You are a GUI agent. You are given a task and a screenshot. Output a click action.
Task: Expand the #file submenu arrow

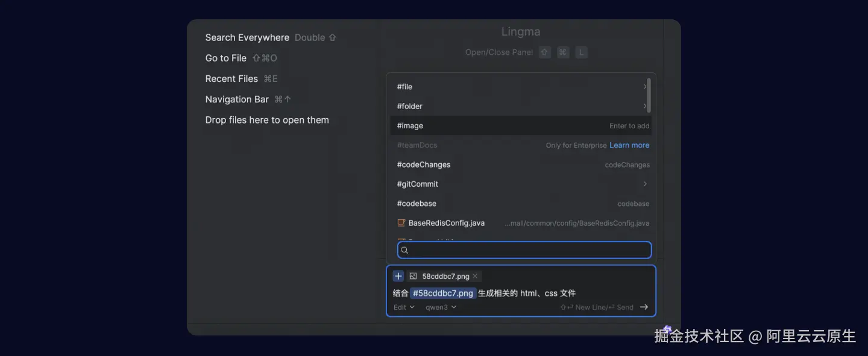(x=644, y=87)
